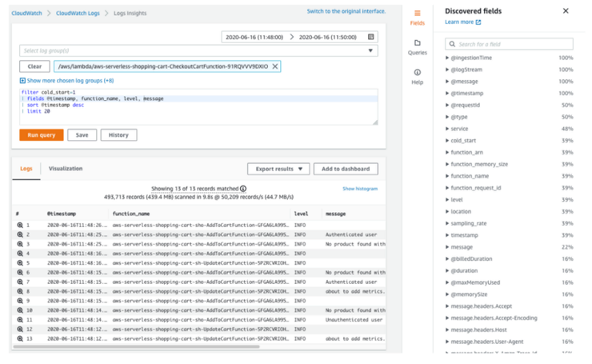
Task: Expand log row 5 magnifier icon
Action: pyautogui.click(x=20, y=263)
